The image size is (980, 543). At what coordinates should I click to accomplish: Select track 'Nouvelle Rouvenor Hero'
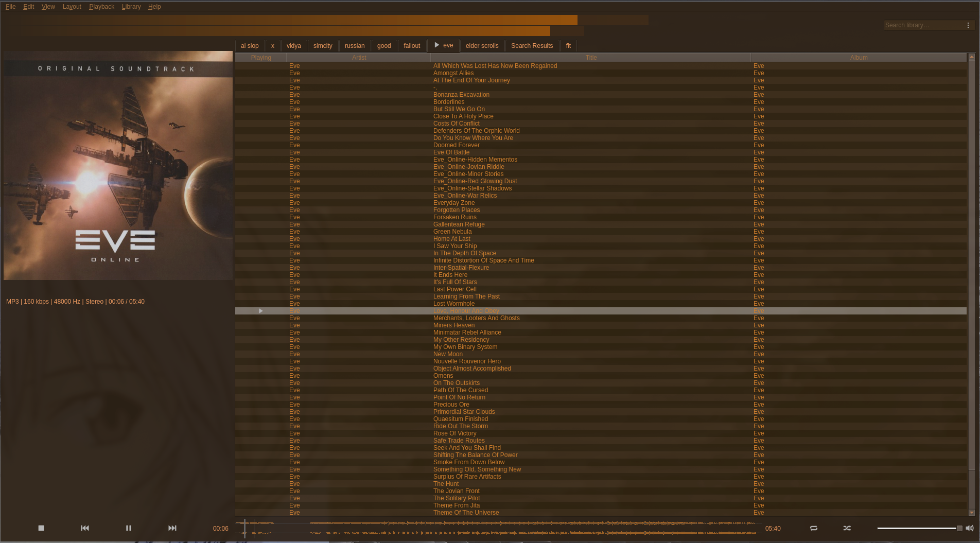click(467, 361)
